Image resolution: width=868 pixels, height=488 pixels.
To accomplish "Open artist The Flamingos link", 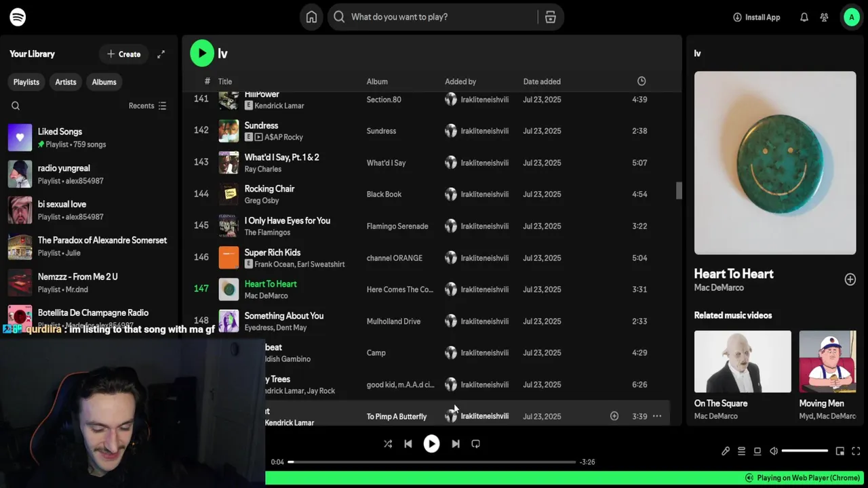I will pos(267,232).
